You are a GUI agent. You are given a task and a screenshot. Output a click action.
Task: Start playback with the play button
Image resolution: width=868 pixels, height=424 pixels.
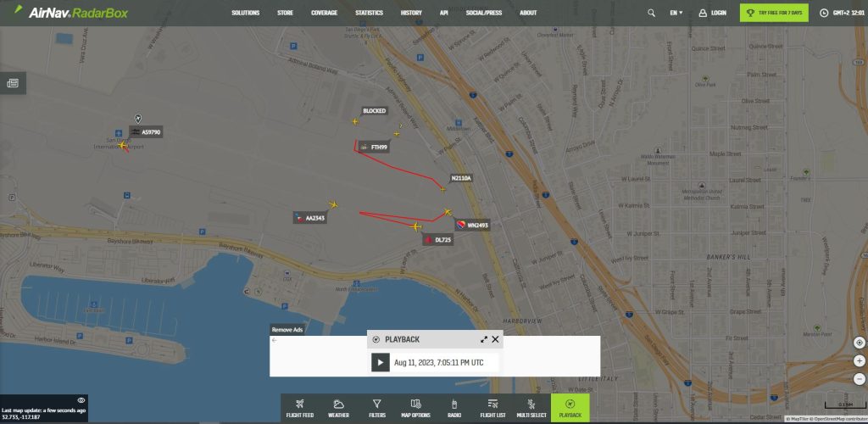(381, 363)
